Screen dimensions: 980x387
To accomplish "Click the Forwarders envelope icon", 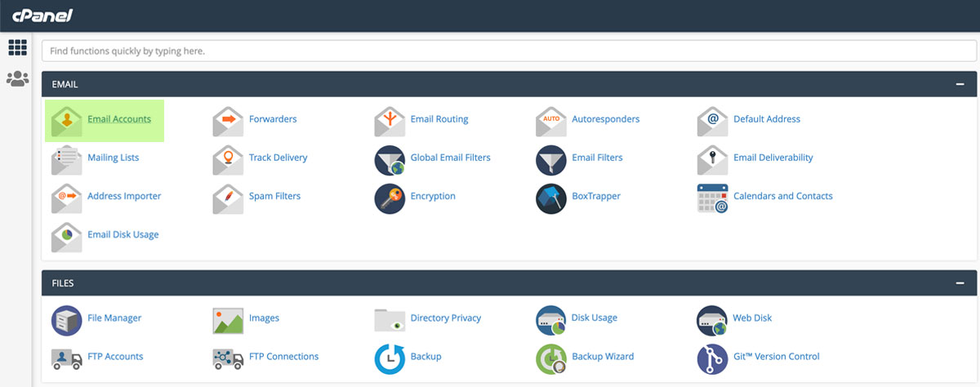I will (228, 121).
